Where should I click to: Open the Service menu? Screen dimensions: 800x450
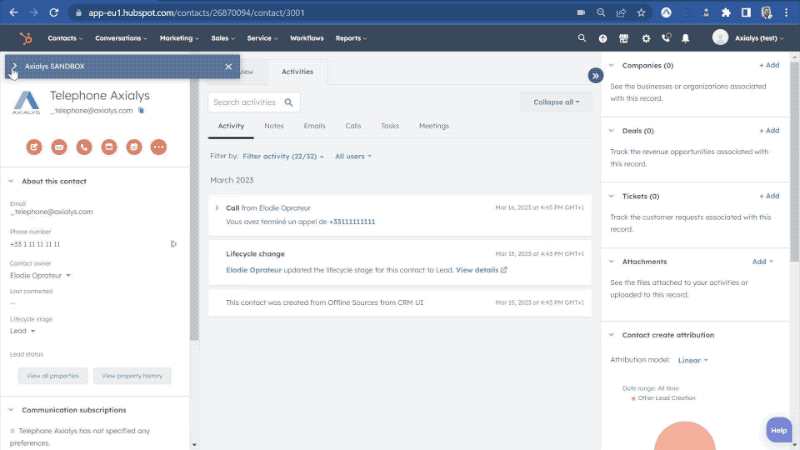[x=262, y=38]
